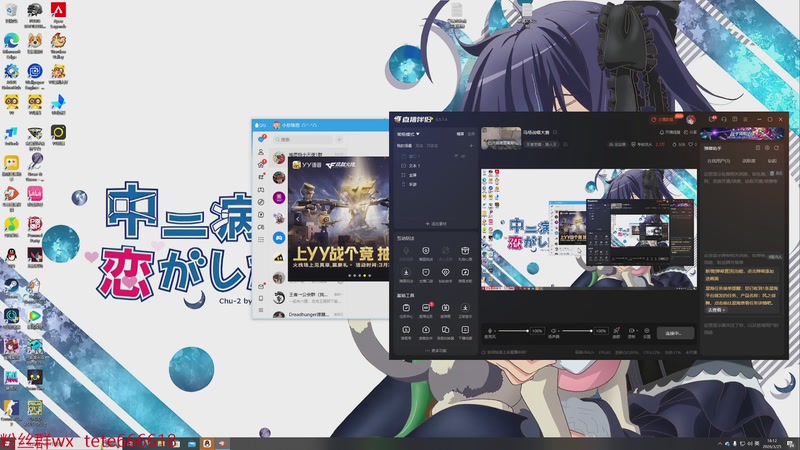Switch to the 横屏 landscape tab
The width and height of the screenshot is (800, 450).
pyautogui.click(x=460, y=134)
